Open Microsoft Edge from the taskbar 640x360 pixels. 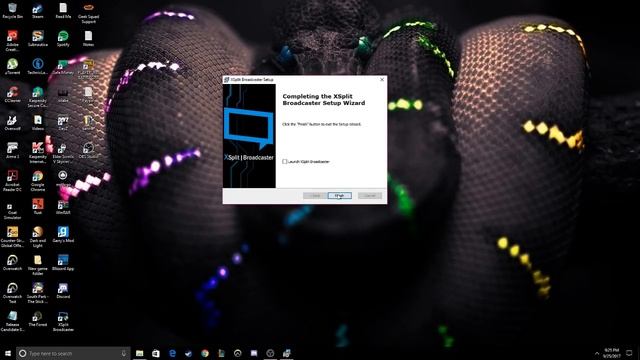coord(172,353)
